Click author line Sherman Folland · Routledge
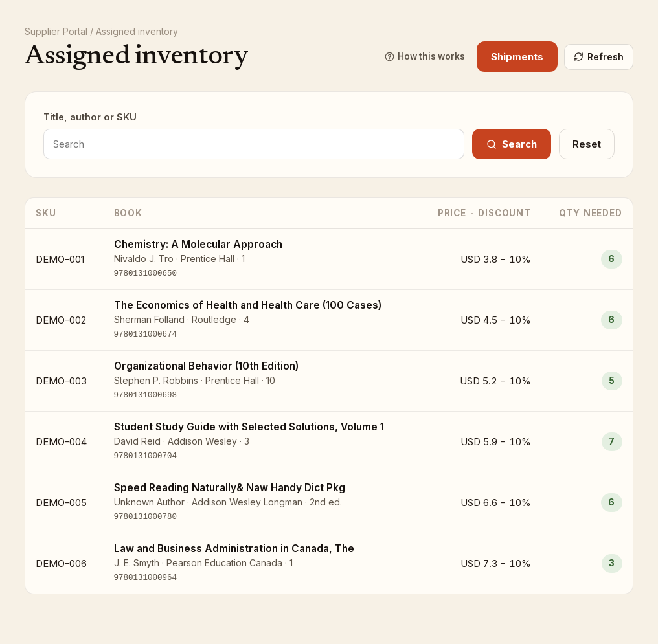This screenshot has width=658, height=644. click(181, 320)
